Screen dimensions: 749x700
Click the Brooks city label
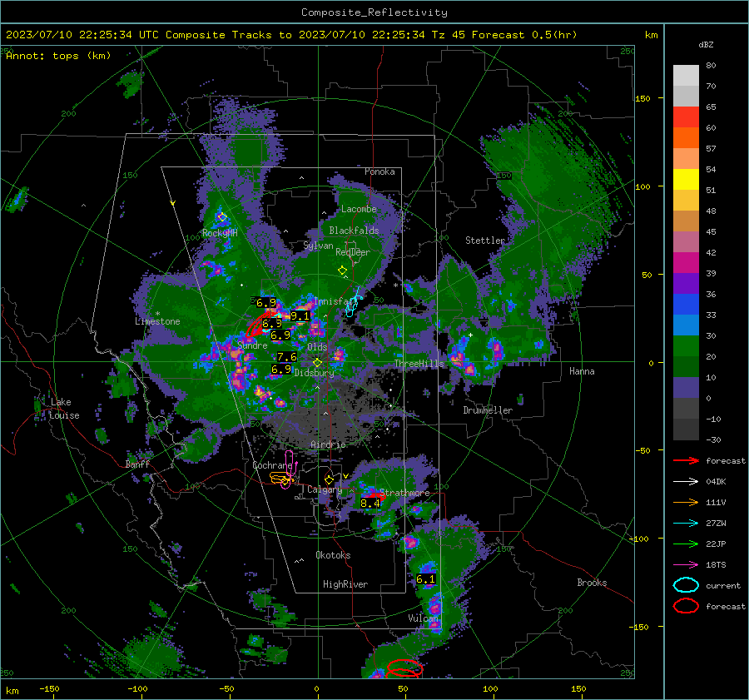[x=592, y=583]
